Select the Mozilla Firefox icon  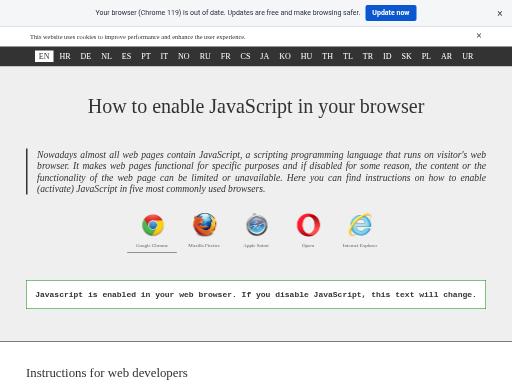(x=204, y=225)
